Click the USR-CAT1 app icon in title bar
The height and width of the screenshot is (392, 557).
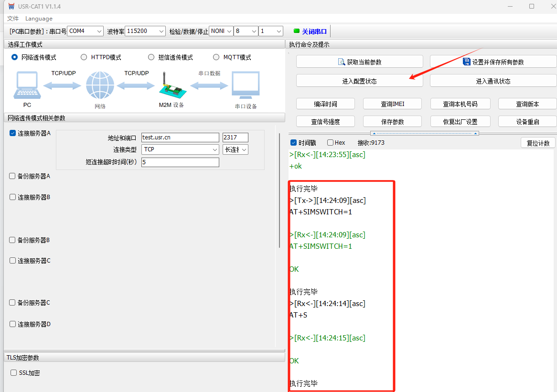(x=11, y=7)
